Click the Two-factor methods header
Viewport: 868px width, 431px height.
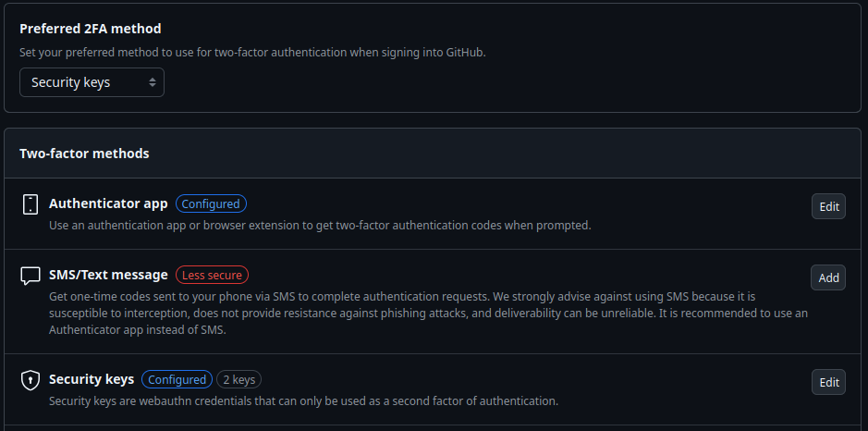point(84,154)
